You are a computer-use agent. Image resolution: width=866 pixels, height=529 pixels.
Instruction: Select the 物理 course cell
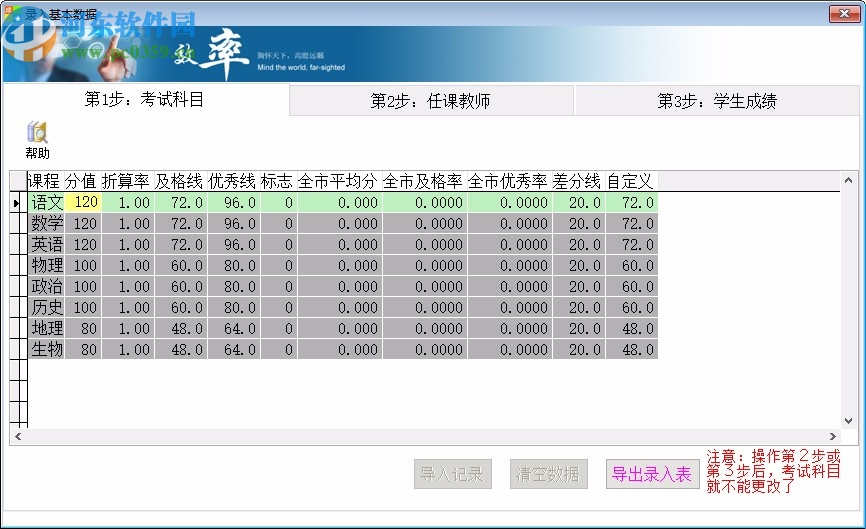pos(46,265)
